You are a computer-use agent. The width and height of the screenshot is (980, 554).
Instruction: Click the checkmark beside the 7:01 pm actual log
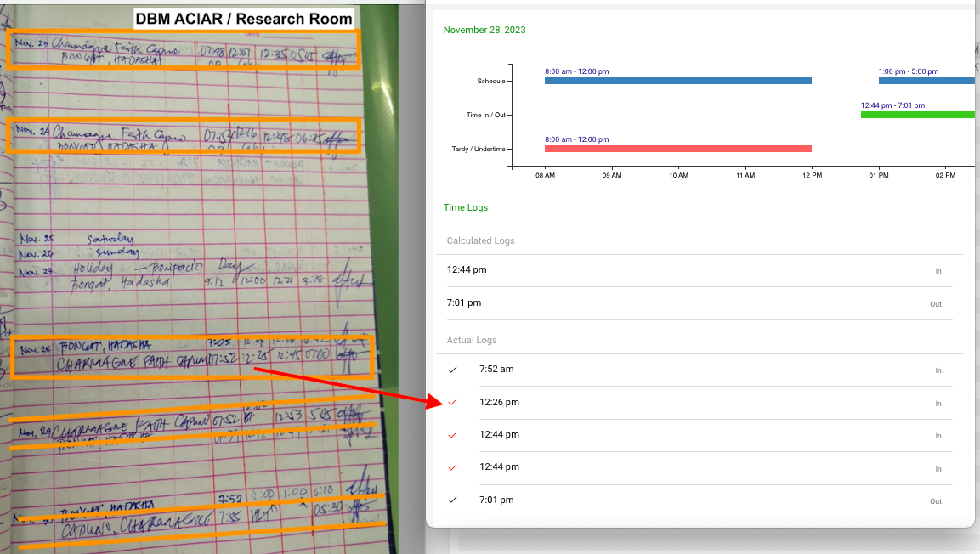(452, 500)
